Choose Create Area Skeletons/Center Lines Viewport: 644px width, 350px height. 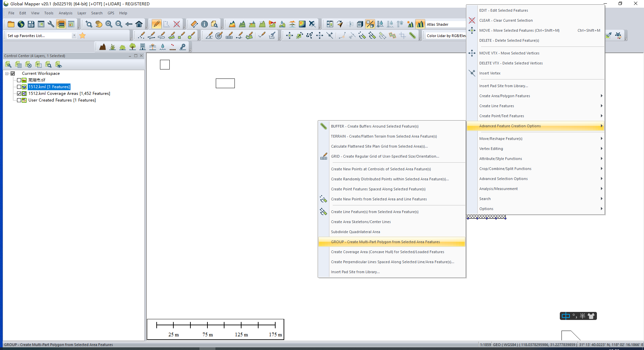click(392, 222)
